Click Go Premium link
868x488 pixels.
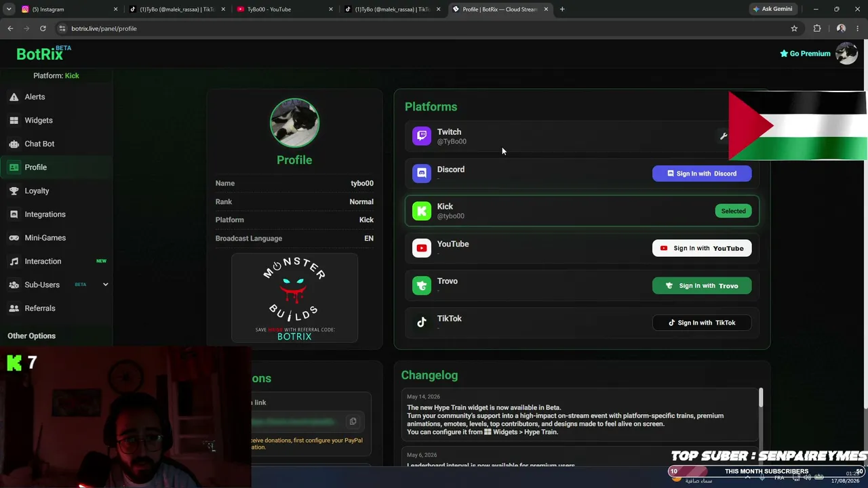[805, 54]
